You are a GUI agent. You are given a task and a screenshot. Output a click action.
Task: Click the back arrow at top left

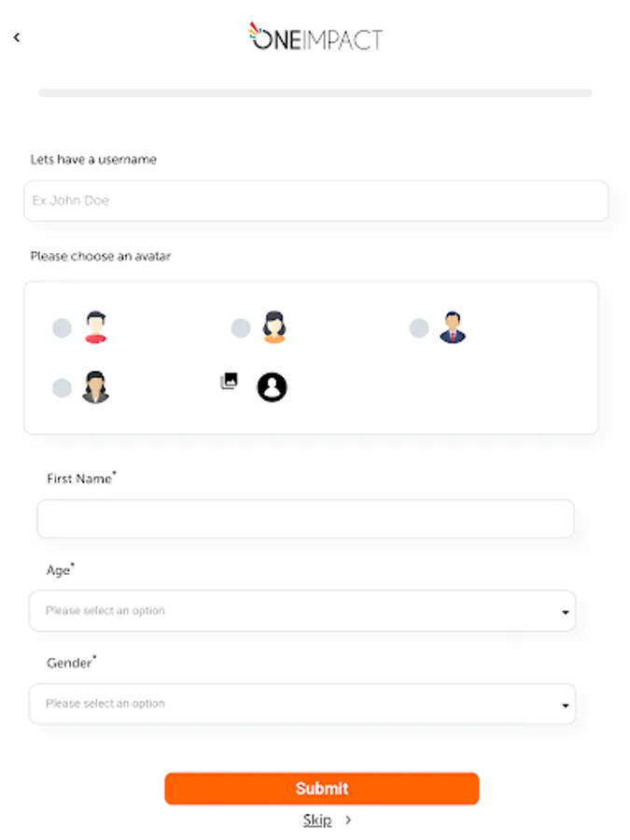(16, 37)
